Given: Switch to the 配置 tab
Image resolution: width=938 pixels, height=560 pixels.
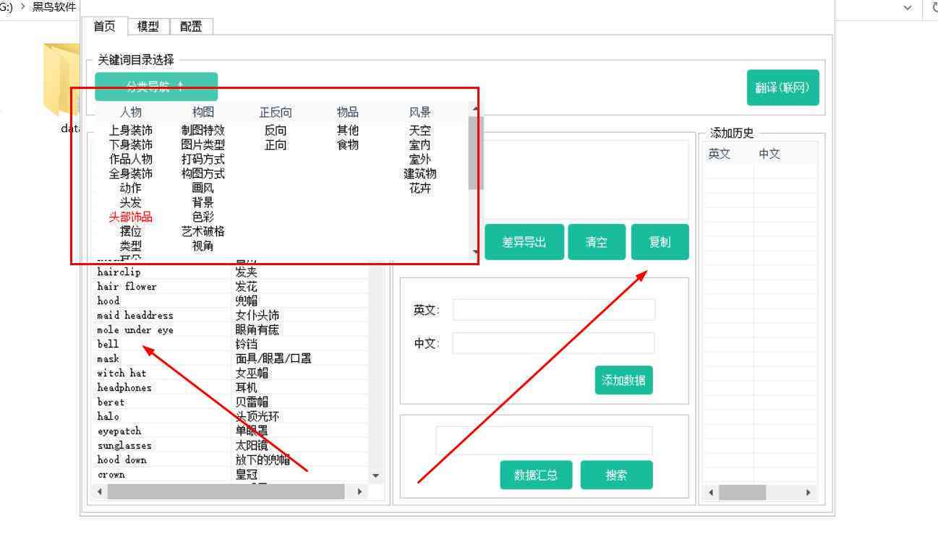Looking at the screenshot, I should click(191, 27).
